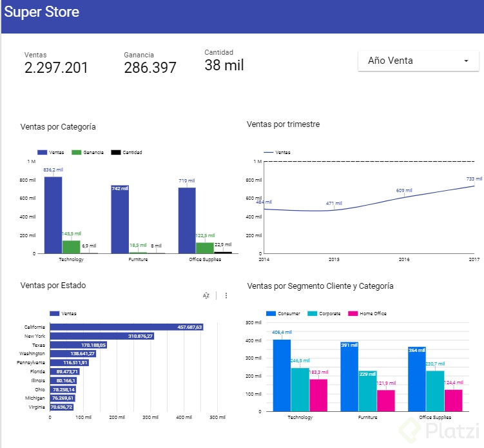Click the Furniture Corporate bar 229 mil
Viewport: 484px width, 448px height.
coord(367,391)
